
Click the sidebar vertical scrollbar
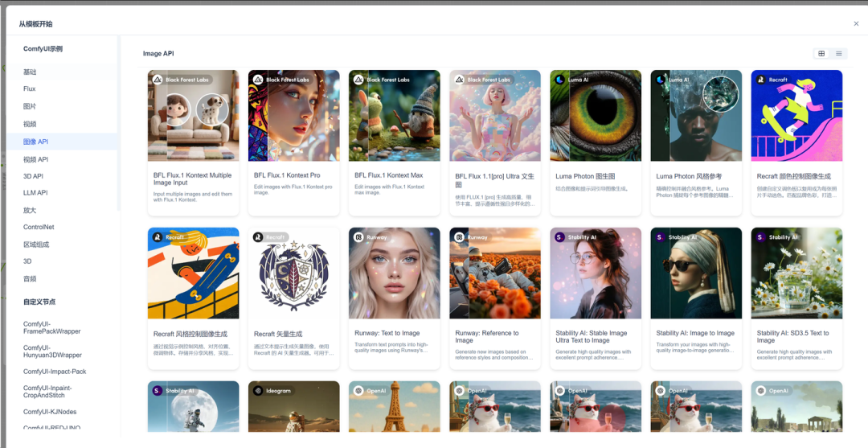tap(119, 123)
